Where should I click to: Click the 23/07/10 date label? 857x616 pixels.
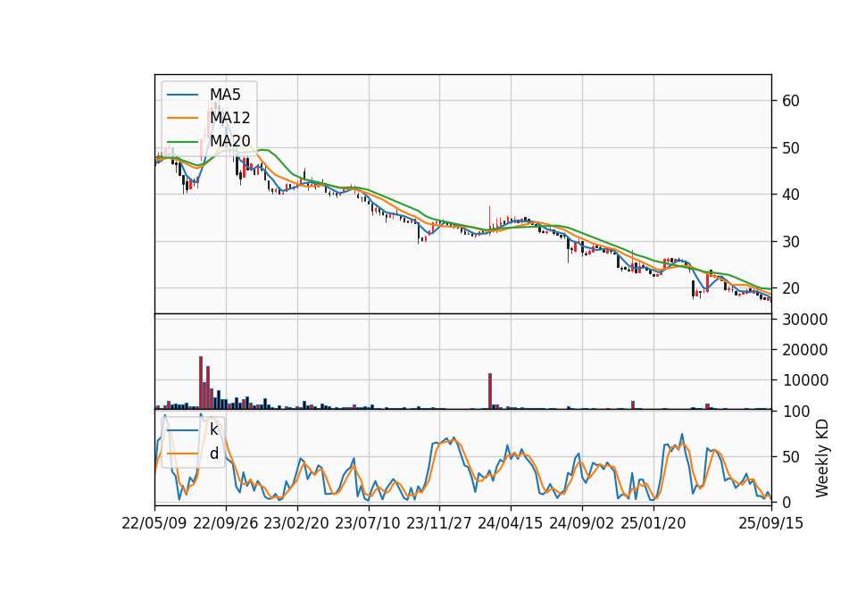[368, 523]
